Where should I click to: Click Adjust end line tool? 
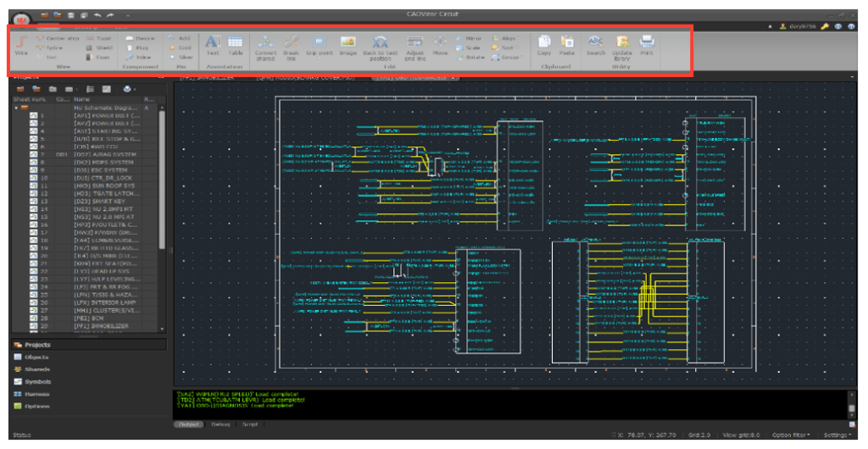coord(415,48)
